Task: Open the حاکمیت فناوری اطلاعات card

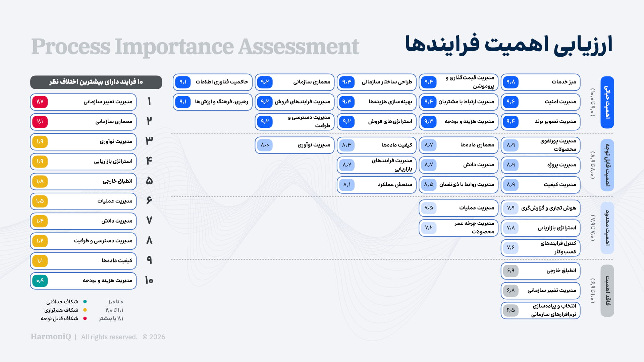Action: coord(213,82)
